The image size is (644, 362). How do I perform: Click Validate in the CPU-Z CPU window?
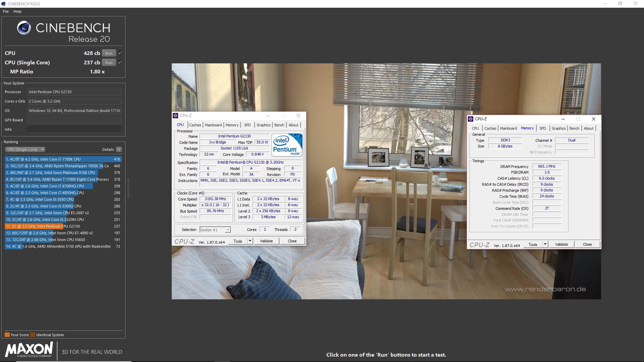click(266, 241)
